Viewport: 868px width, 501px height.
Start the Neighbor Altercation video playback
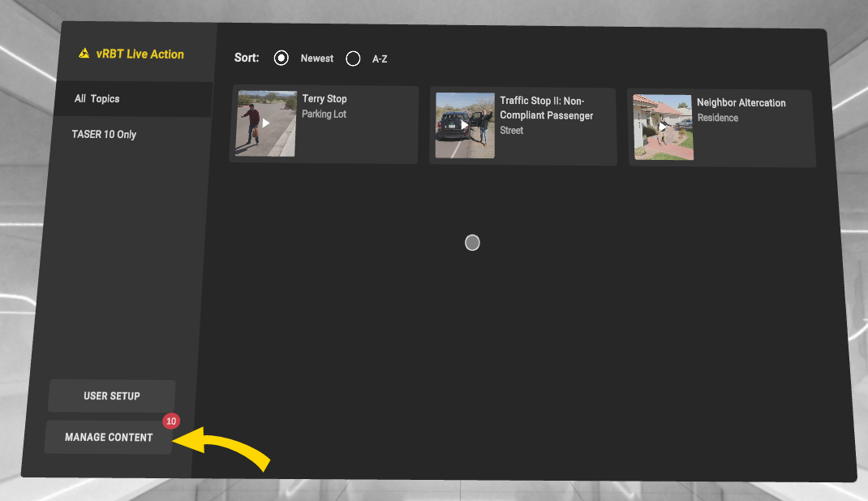(663, 127)
